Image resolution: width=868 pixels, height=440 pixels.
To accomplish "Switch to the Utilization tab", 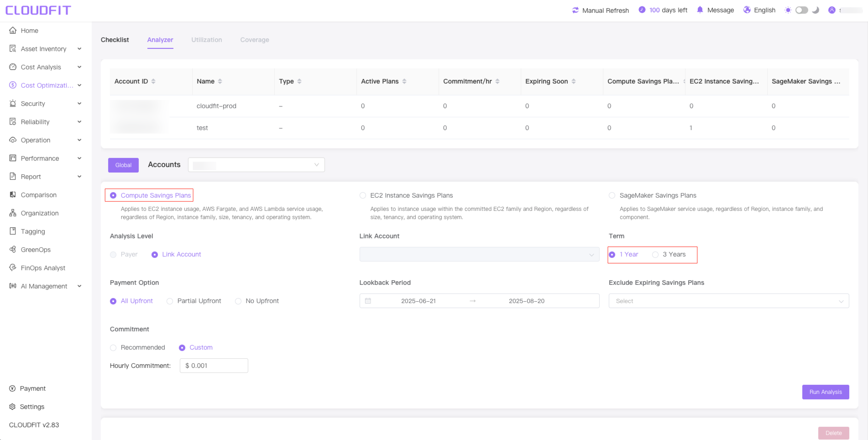I will (x=207, y=40).
